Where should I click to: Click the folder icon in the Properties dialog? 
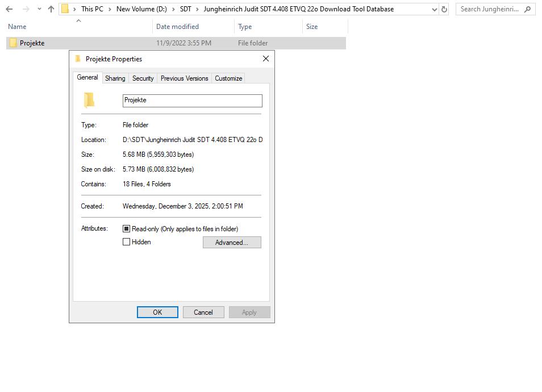pyautogui.click(x=89, y=99)
